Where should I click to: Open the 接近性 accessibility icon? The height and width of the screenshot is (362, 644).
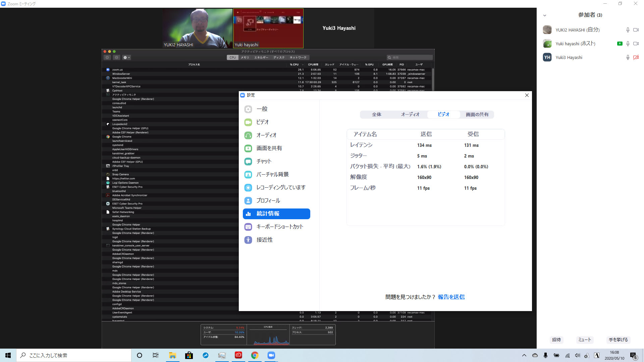pos(248,240)
